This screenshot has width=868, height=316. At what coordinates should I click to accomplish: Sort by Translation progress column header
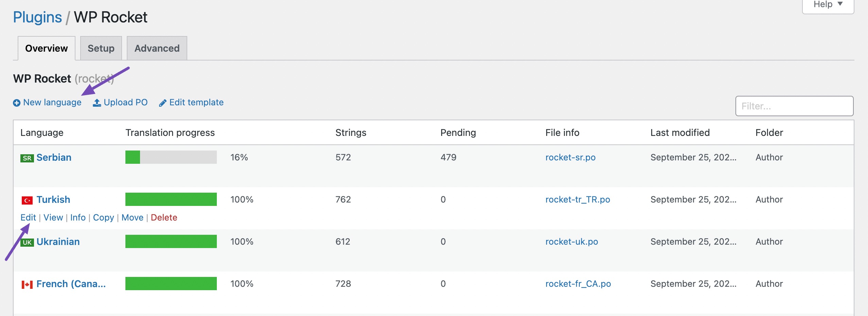[x=170, y=133]
